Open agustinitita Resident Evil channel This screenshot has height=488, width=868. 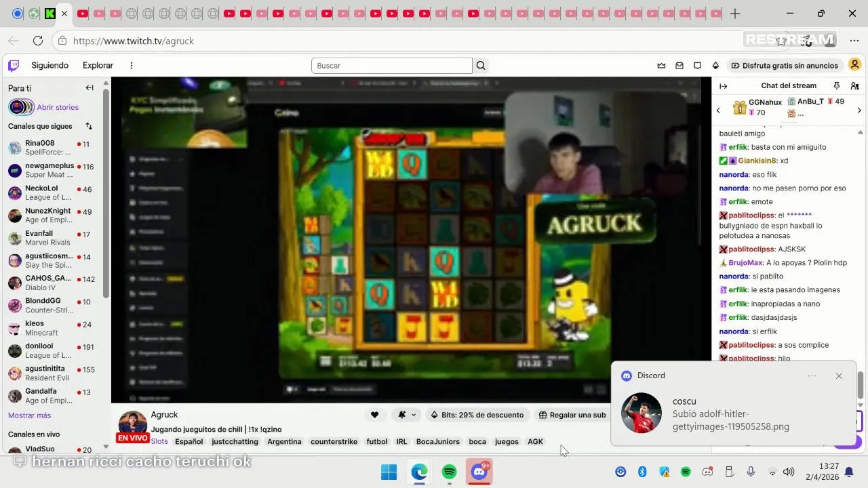click(51, 373)
